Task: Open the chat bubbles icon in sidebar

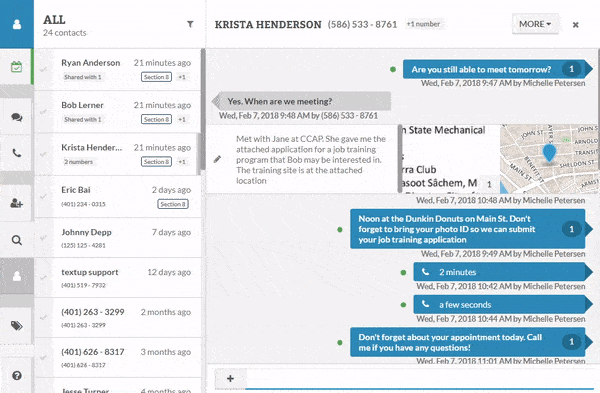Action: tap(16, 117)
